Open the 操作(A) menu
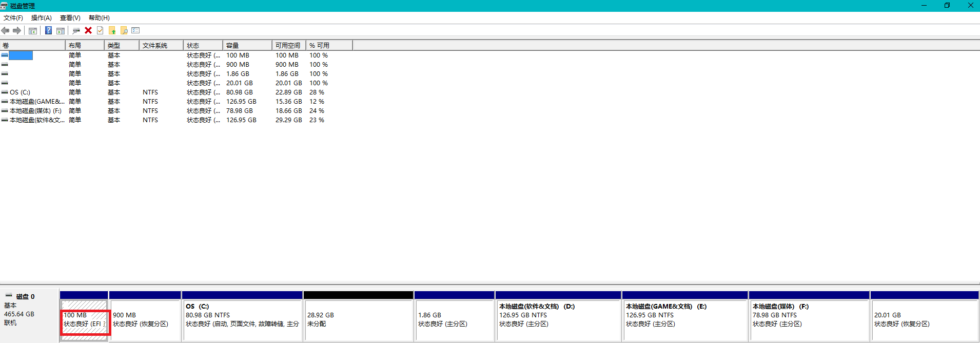This screenshot has height=343, width=980. pos(41,18)
